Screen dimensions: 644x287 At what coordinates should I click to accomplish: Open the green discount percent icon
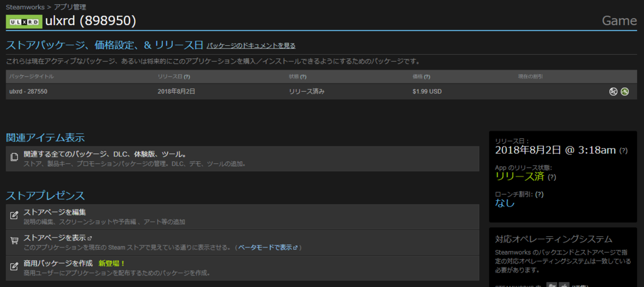coord(625,92)
